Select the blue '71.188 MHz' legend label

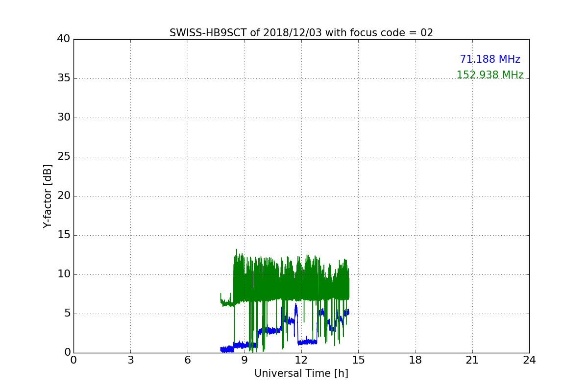[x=490, y=59]
